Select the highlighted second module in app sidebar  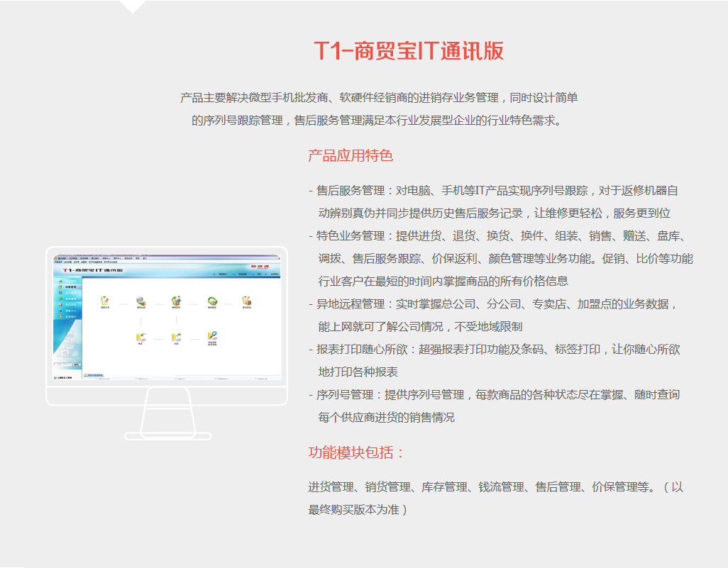[70, 287]
